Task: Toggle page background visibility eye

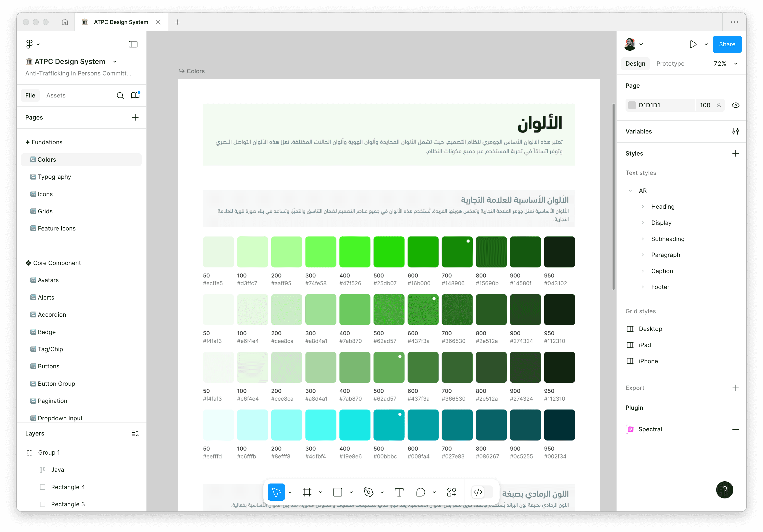Action: point(735,105)
